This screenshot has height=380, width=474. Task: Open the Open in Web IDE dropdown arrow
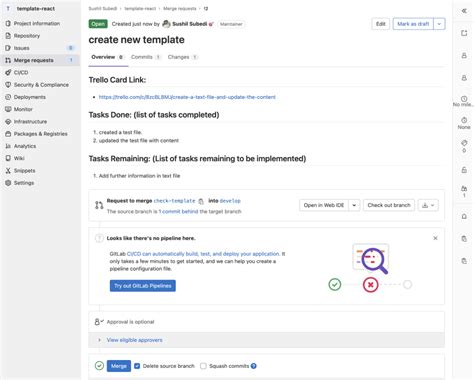(354, 205)
